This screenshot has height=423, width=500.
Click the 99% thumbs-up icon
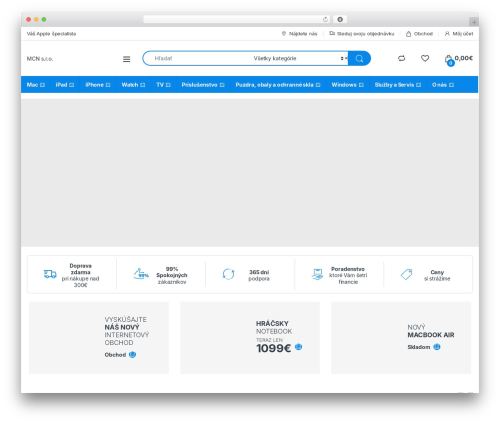pyautogui.click(x=141, y=274)
